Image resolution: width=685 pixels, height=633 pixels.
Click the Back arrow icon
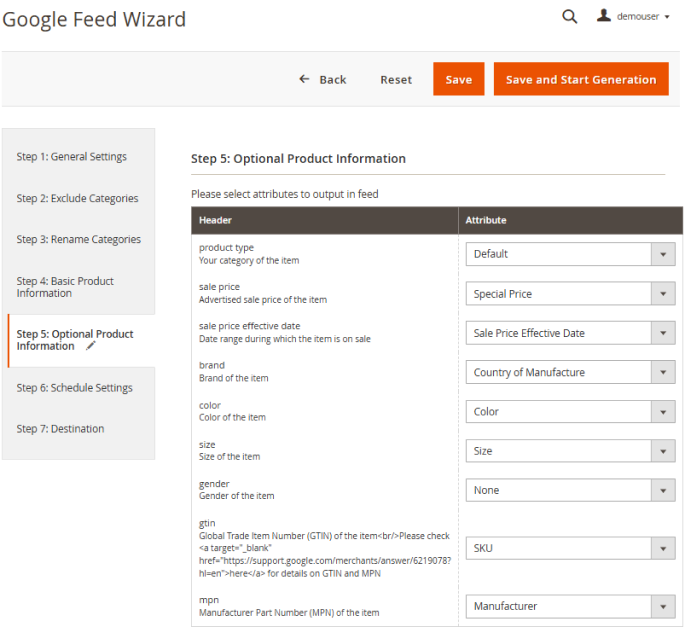[304, 79]
